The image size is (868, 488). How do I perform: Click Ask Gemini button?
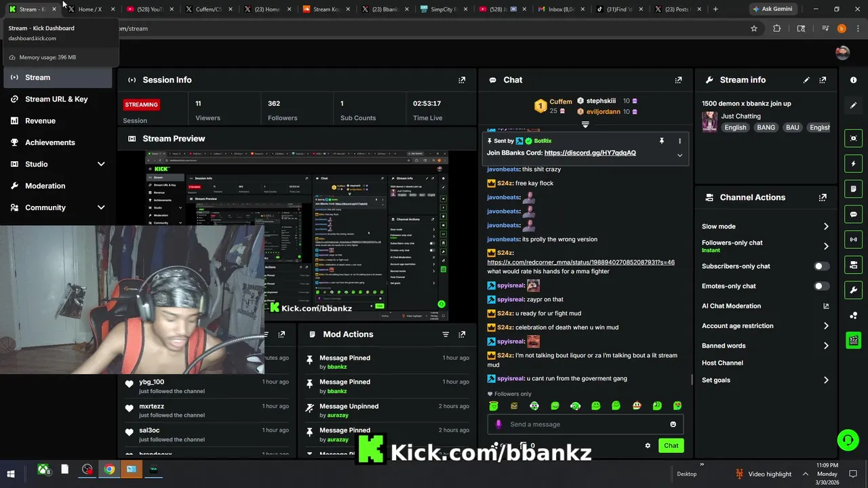click(x=772, y=9)
